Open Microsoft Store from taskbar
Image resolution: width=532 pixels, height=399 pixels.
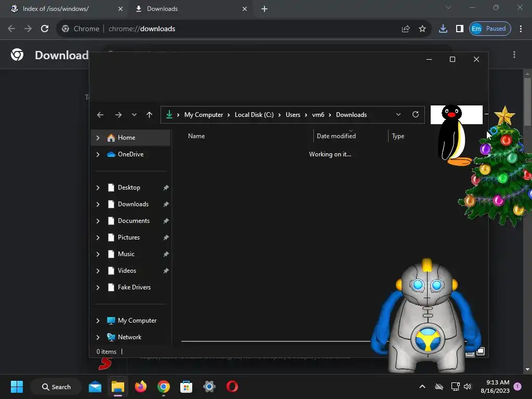coord(186,387)
